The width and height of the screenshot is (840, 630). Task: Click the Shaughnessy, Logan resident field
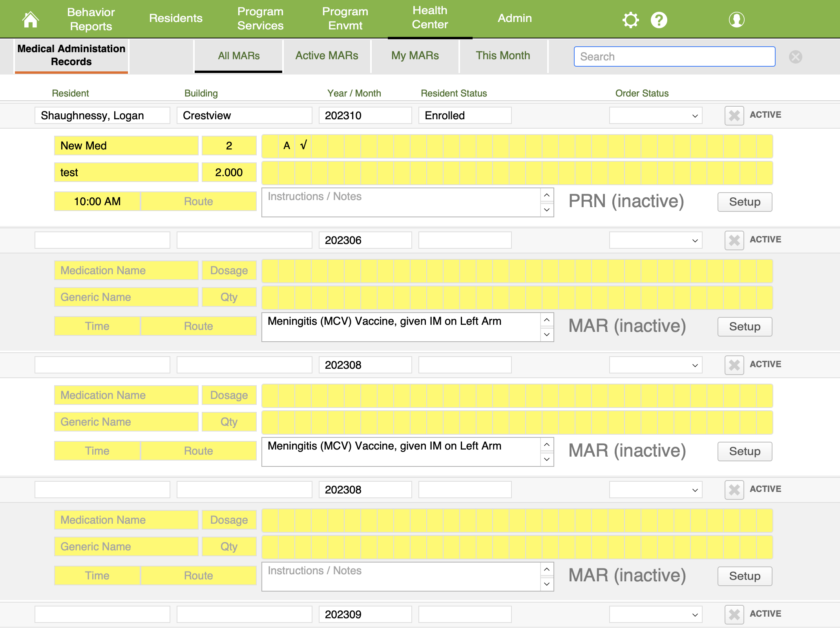point(102,116)
